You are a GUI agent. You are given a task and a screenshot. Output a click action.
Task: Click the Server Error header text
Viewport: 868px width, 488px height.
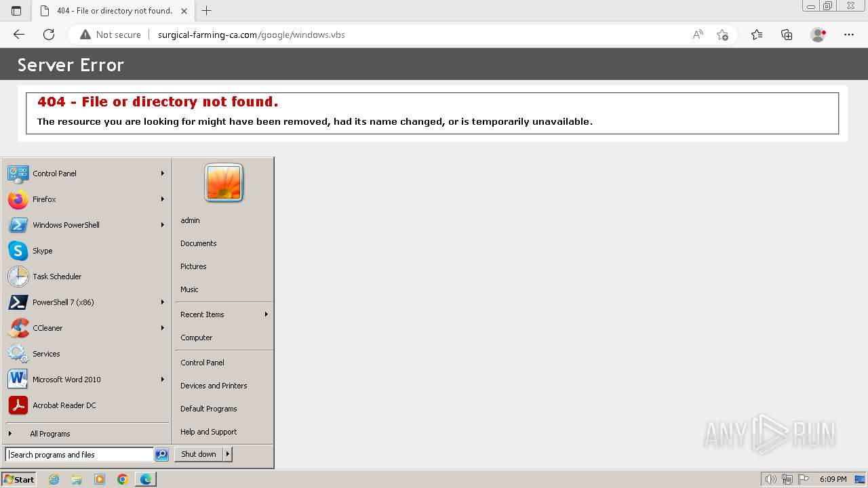(x=71, y=65)
